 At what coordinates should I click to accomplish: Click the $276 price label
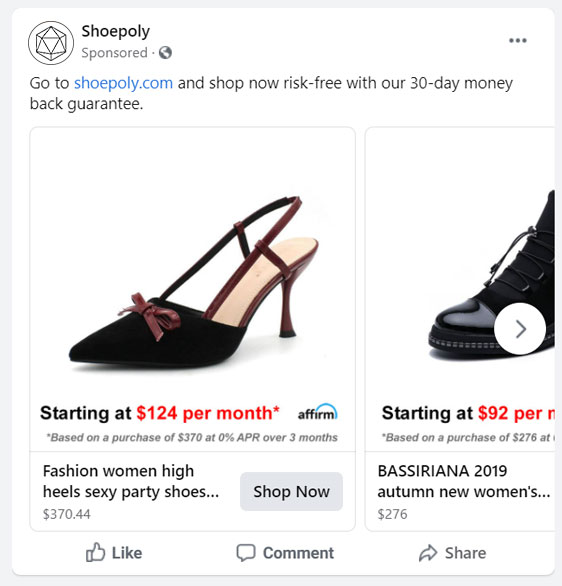pyautogui.click(x=392, y=514)
